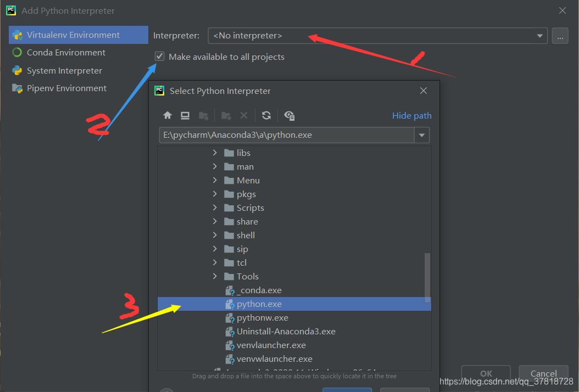Select Virtualenv Environment in sidebar
Screen dimensions: 579x392
(x=79, y=35)
